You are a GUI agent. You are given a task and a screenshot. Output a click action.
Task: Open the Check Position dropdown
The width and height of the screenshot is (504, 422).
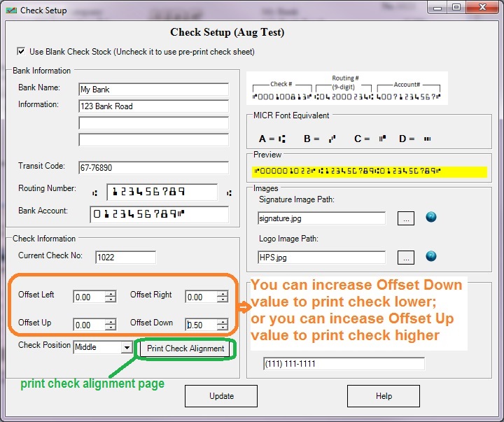point(126,348)
